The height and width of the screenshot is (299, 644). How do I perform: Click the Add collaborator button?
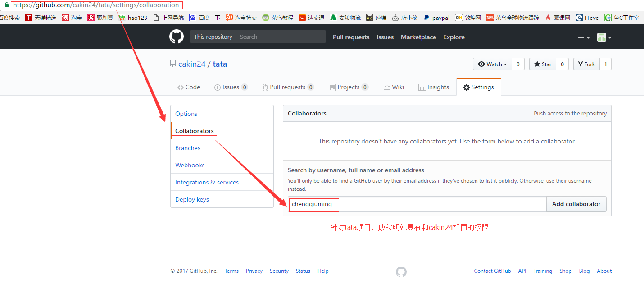coord(576,204)
